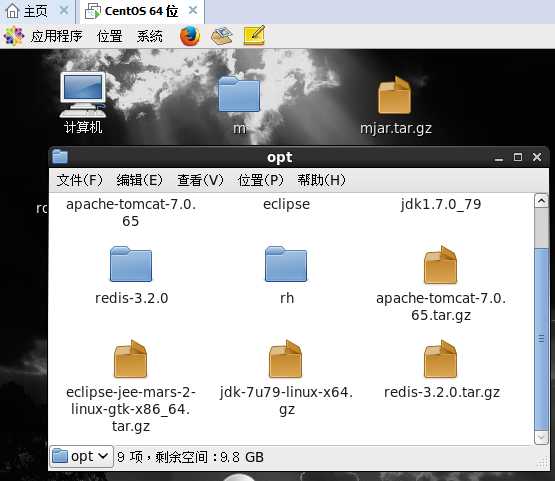Click the rh folder name text
Screen dimensions: 555x481
(x=287, y=298)
